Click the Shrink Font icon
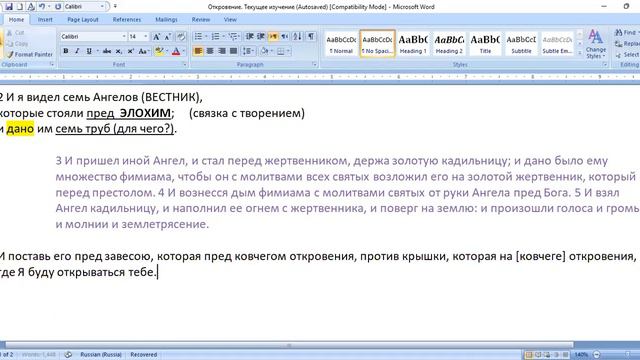Screen dimensions: 640x360 point(167,37)
